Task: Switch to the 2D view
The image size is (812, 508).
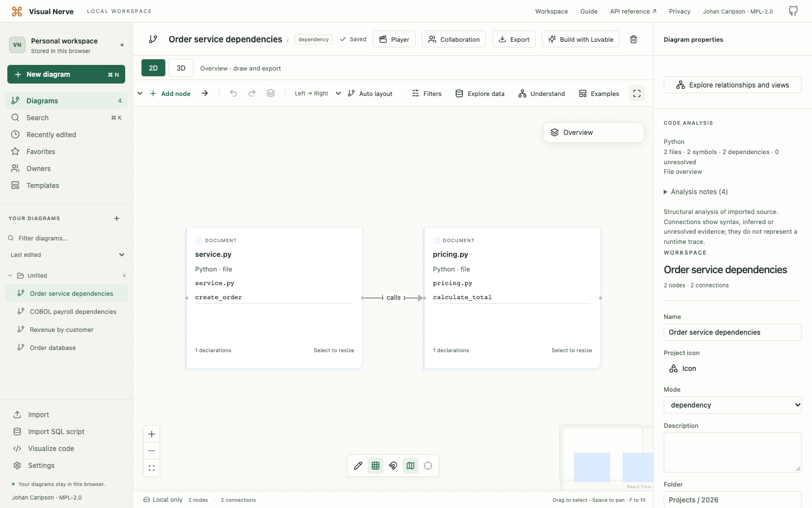Action: pyautogui.click(x=153, y=68)
